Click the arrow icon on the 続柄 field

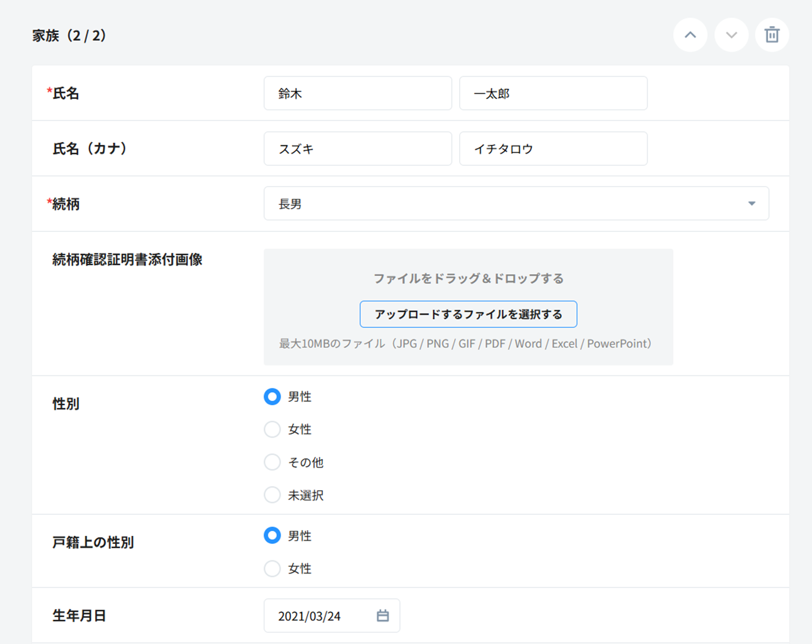click(751, 204)
